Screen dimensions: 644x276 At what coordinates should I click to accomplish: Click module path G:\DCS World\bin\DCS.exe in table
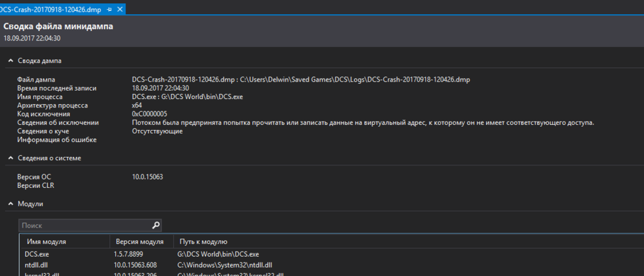point(218,254)
